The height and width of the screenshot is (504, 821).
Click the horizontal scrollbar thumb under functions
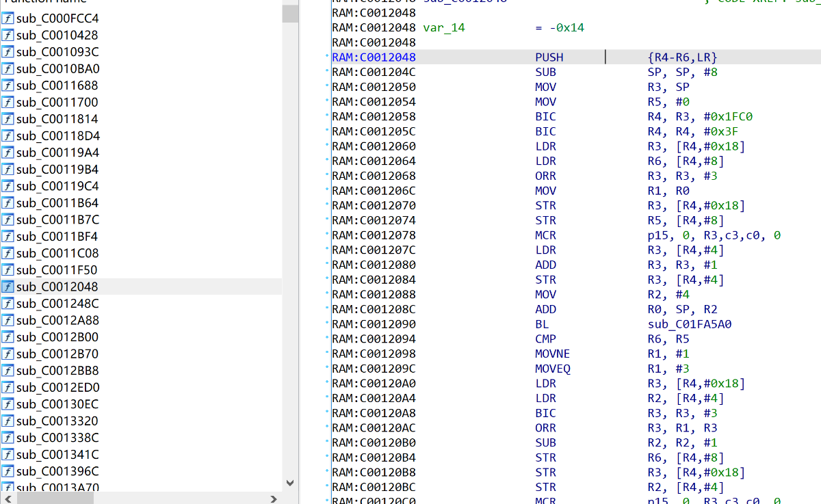tap(57, 499)
